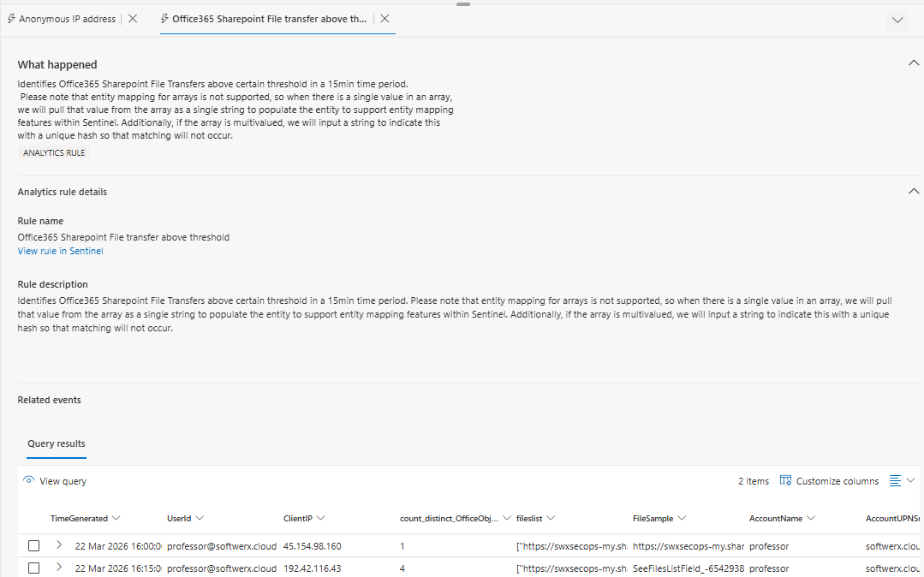Click the ANALYTICS RULE tag
The image size is (924, 577).
pos(54,152)
